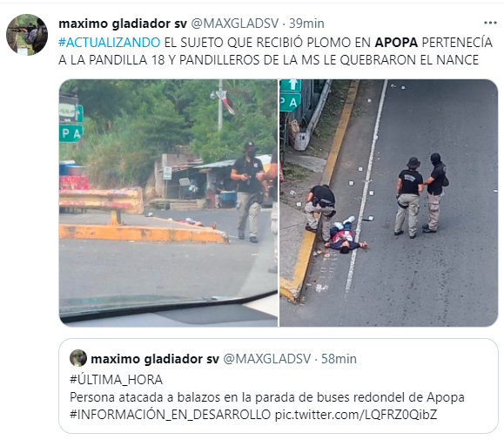Screen dimensions: 504x440
Task: Open the #ACTUALIZANDO hashtag
Action: coord(110,43)
